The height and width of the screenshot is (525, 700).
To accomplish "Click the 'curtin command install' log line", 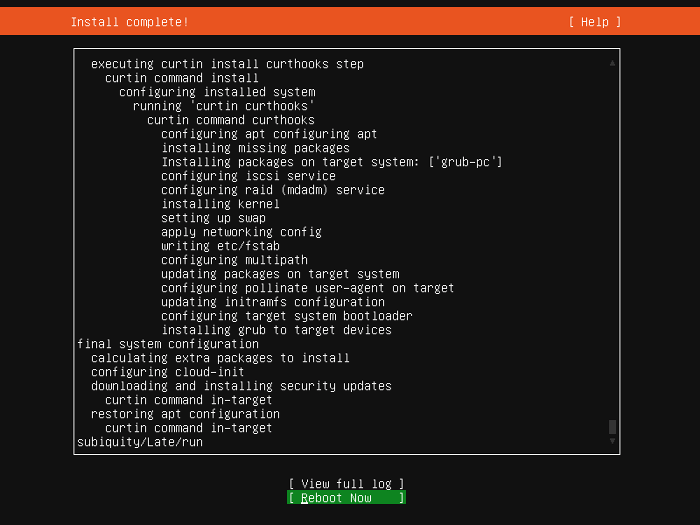I will (x=182, y=78).
